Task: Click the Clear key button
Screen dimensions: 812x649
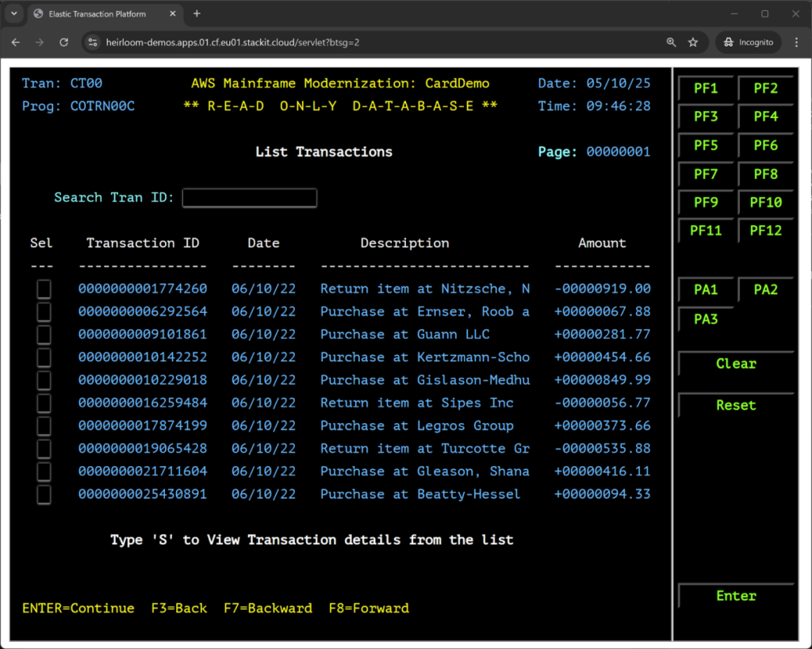Action: (x=736, y=364)
